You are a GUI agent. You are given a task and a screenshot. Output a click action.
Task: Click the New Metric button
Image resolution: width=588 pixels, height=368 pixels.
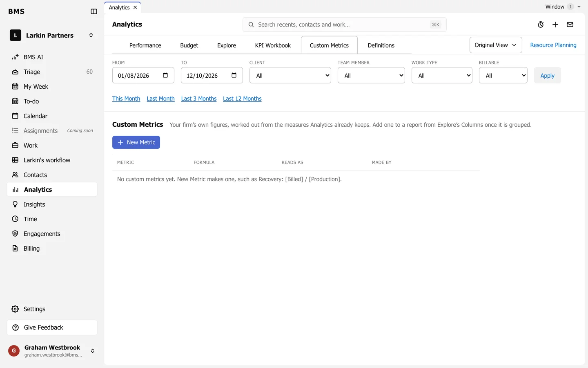(136, 142)
